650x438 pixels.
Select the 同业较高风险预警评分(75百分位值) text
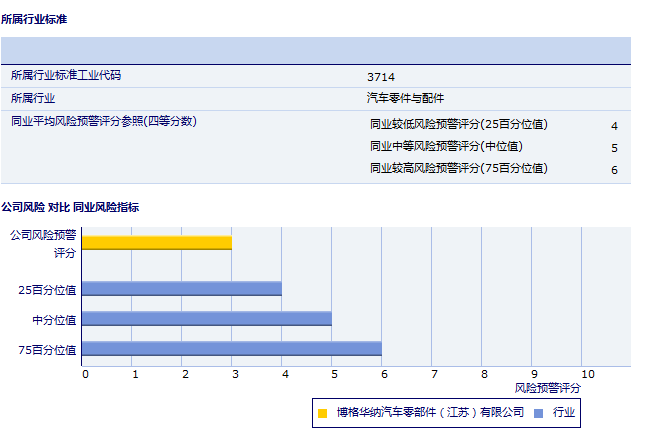[x=458, y=169]
